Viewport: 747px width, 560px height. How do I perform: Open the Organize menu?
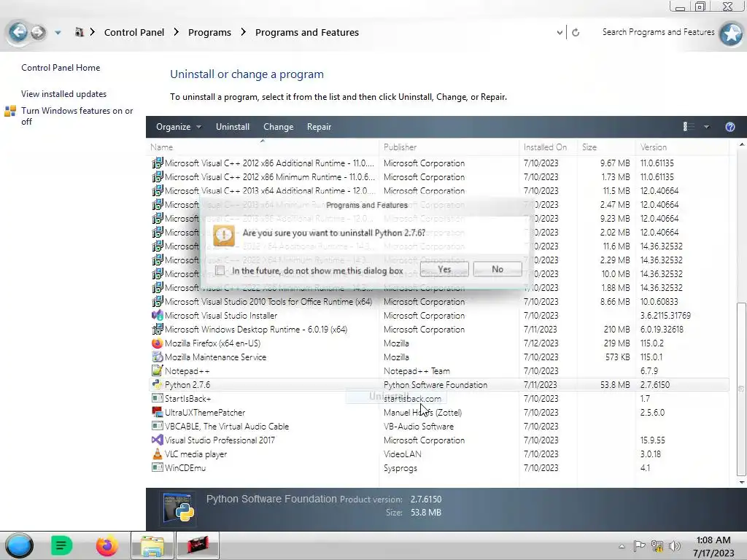pos(178,127)
